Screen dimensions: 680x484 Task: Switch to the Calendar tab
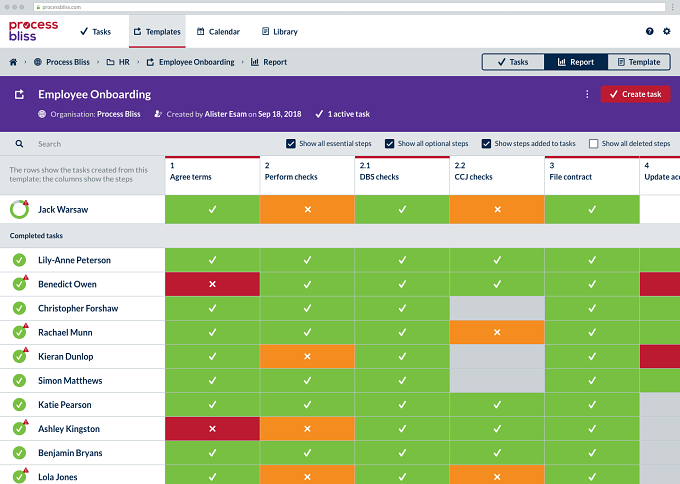tap(218, 32)
